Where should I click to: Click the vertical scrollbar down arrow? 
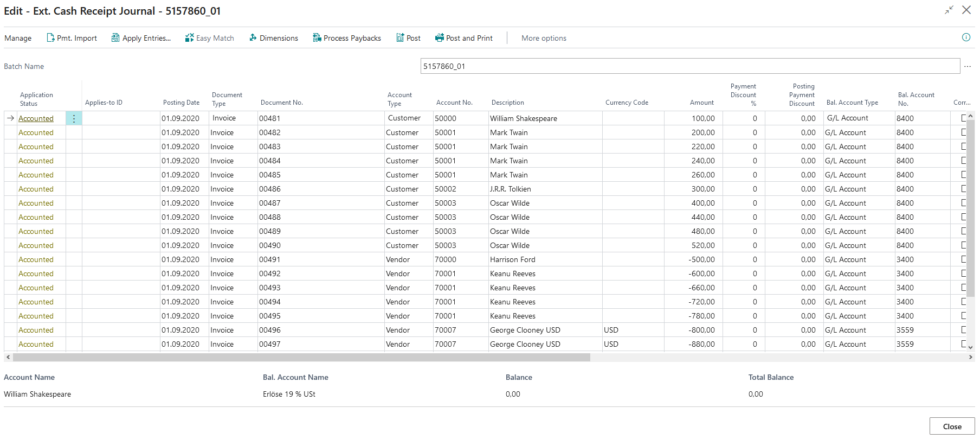click(x=970, y=347)
